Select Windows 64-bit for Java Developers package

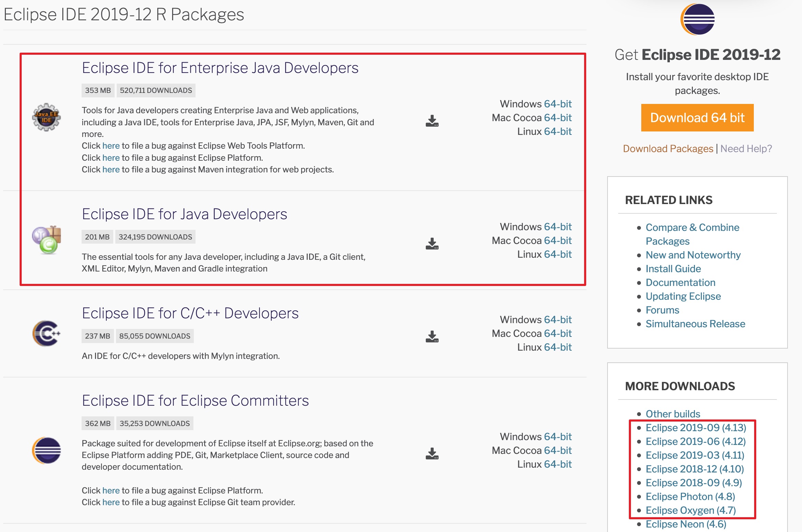click(558, 227)
